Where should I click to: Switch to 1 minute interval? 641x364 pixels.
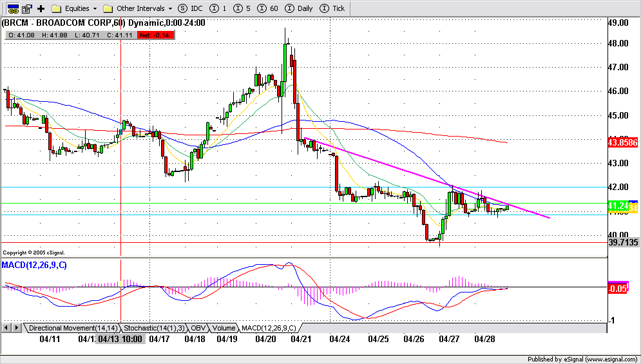click(x=218, y=8)
